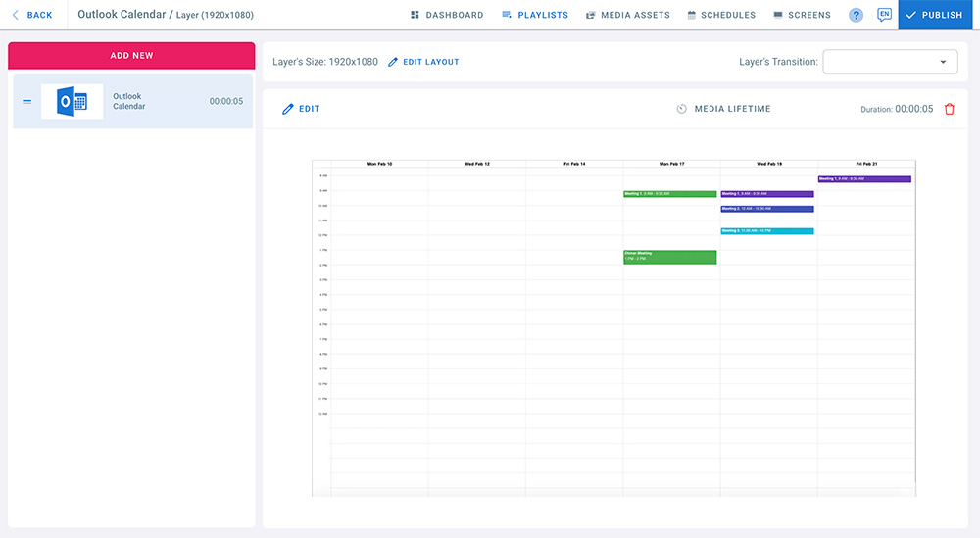Click the Back arrow icon
Image resolution: width=980 pixels, height=538 pixels.
pyautogui.click(x=16, y=15)
